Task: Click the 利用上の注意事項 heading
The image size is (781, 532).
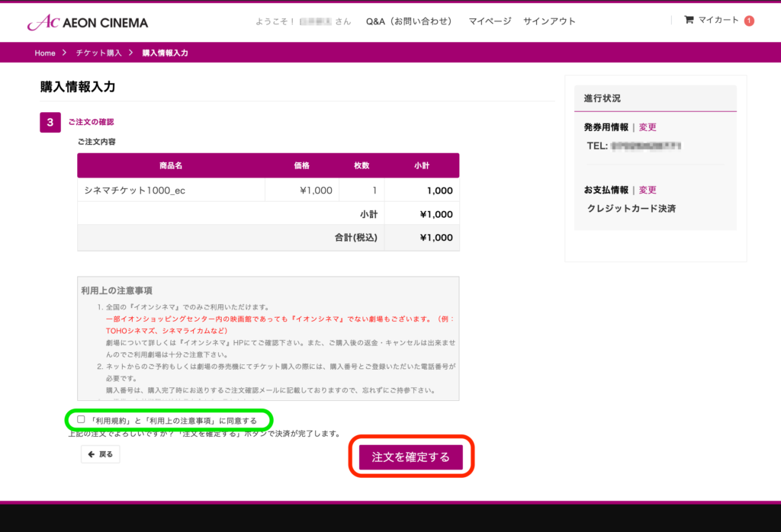Action: pos(117,290)
